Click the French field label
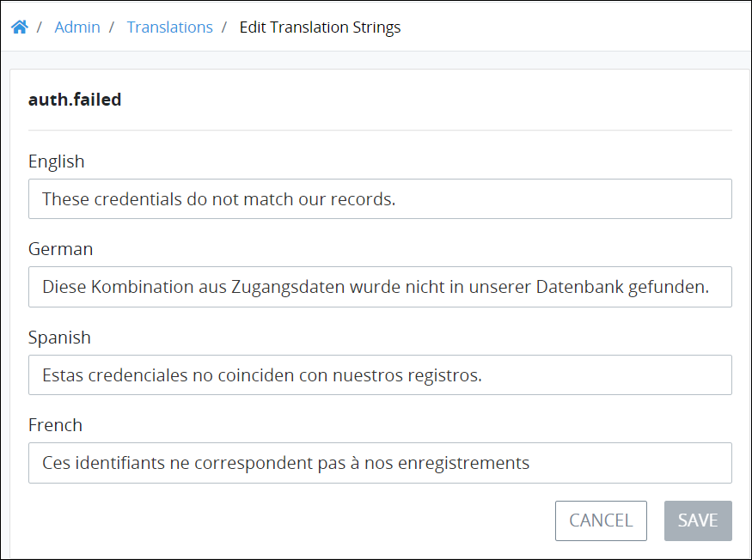This screenshot has height=560, width=752. (55, 425)
